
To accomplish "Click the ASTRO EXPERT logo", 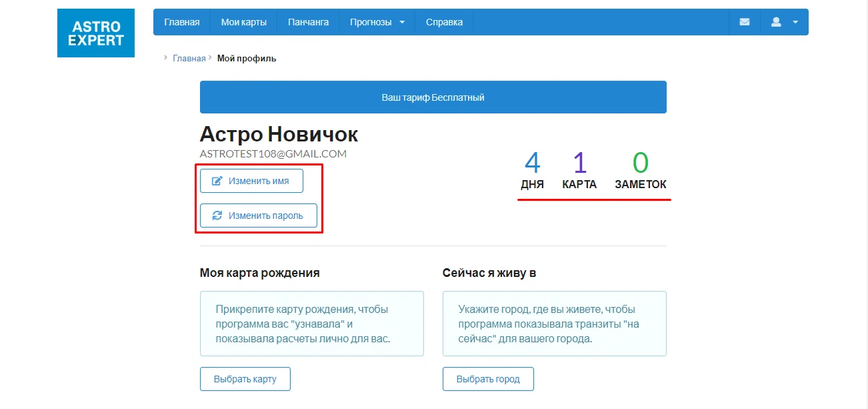I will click(x=96, y=33).
